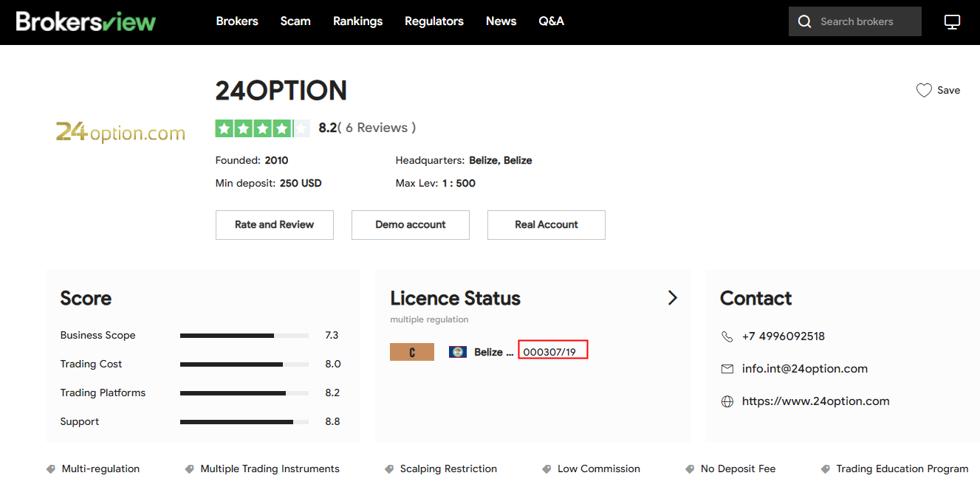Click the monitor icon in header

pyautogui.click(x=953, y=22)
